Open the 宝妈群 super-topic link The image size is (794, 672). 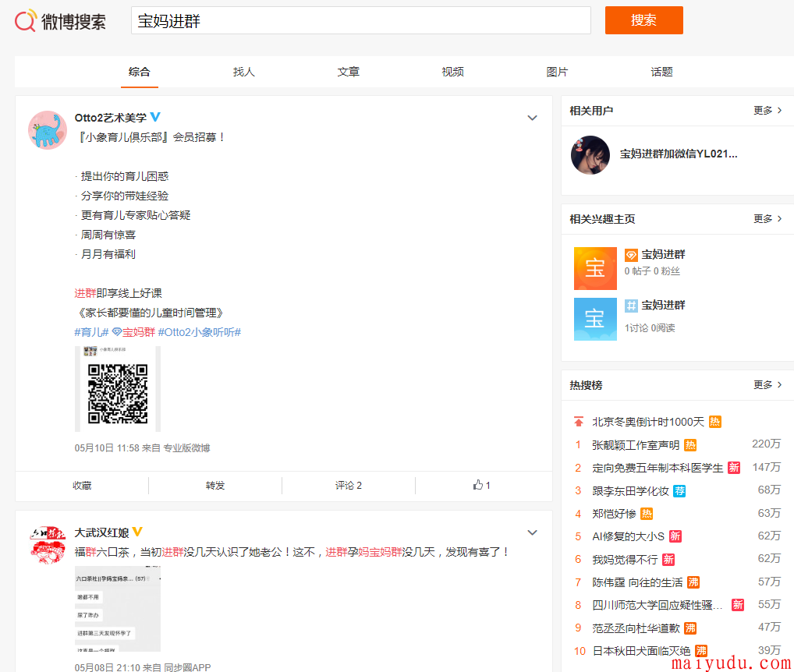coord(139,332)
